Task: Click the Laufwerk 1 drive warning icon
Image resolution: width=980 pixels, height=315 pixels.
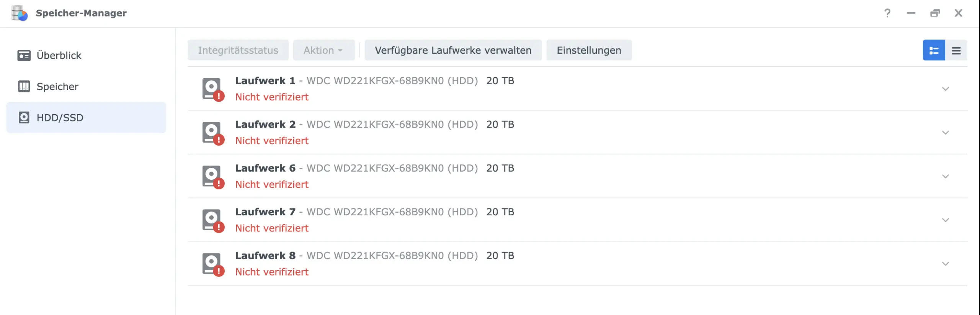Action: pyautogui.click(x=213, y=89)
